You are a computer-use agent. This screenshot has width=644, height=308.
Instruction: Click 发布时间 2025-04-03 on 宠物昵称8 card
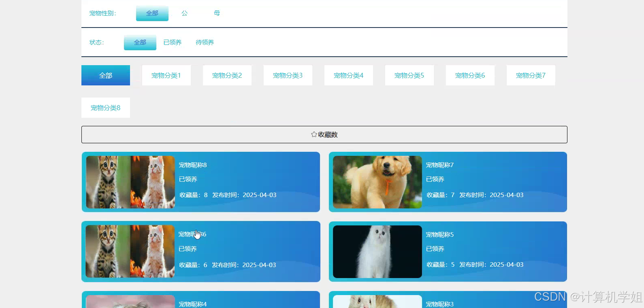(x=244, y=195)
